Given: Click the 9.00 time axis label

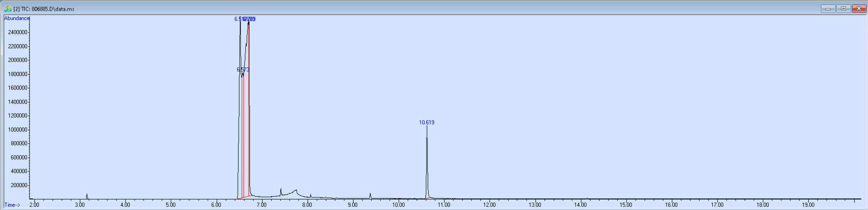Looking at the screenshot, I should [353, 205].
